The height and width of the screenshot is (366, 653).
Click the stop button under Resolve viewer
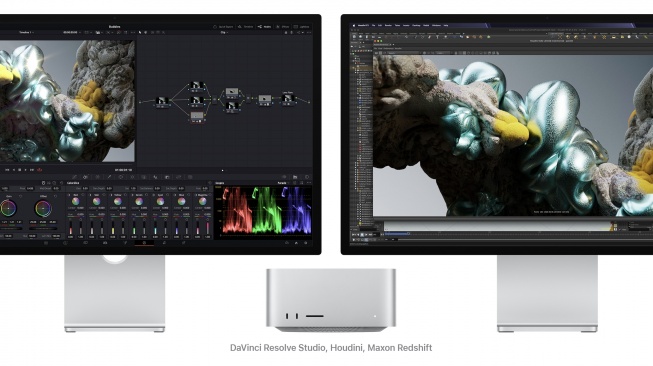coord(20,170)
